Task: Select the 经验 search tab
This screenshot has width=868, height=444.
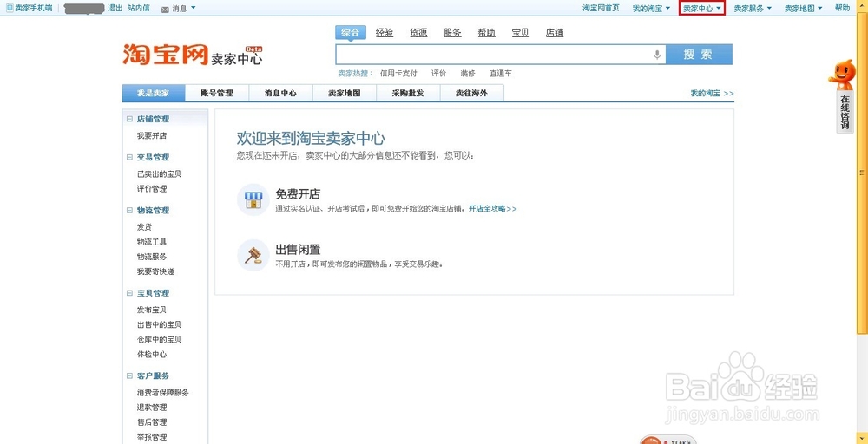Action: point(385,33)
